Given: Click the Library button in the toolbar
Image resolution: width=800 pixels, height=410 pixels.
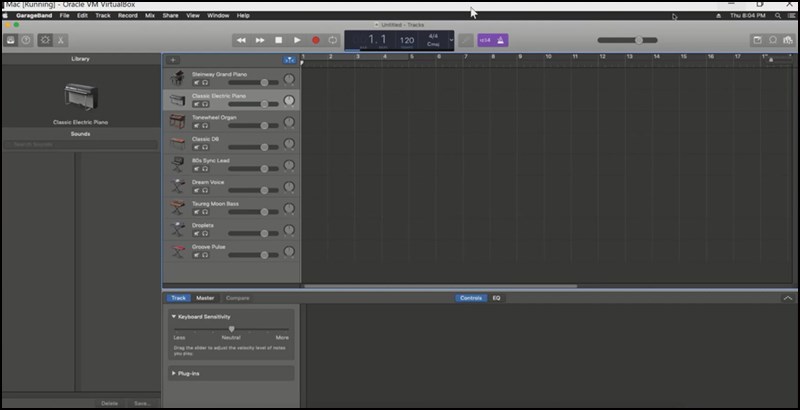Looking at the screenshot, I should pos(10,40).
